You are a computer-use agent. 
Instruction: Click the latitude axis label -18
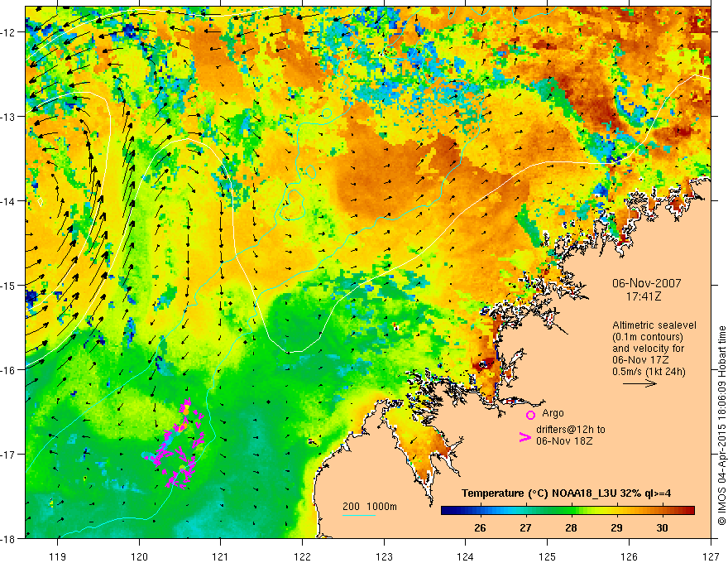tap(9, 538)
